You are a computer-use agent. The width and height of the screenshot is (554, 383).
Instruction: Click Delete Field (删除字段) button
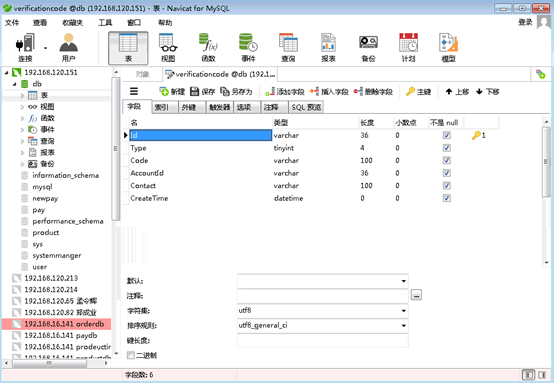tap(373, 92)
